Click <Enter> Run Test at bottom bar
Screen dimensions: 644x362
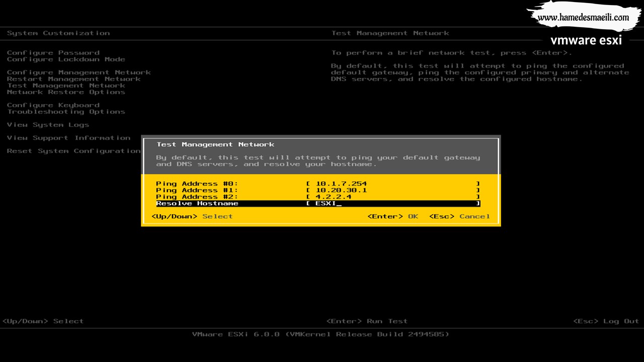367,321
